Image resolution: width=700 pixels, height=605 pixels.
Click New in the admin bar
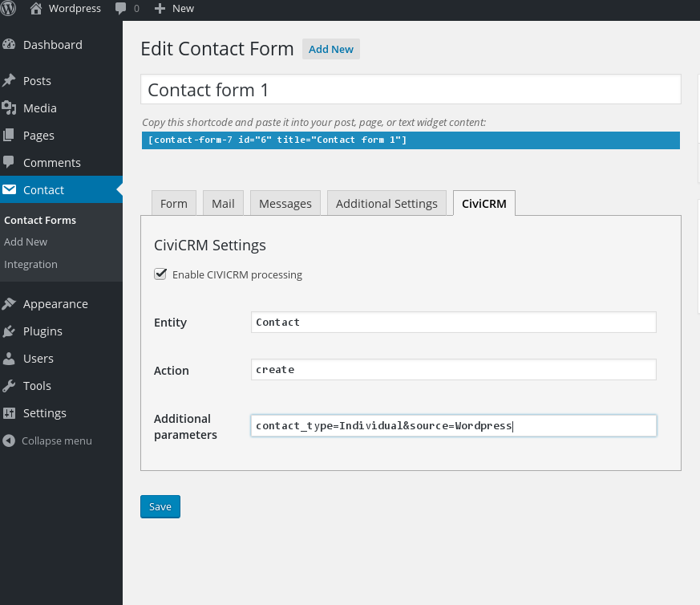[183, 9]
